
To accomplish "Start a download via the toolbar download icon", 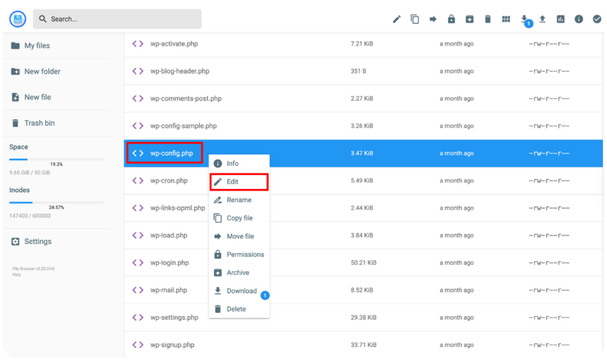I will tap(524, 18).
